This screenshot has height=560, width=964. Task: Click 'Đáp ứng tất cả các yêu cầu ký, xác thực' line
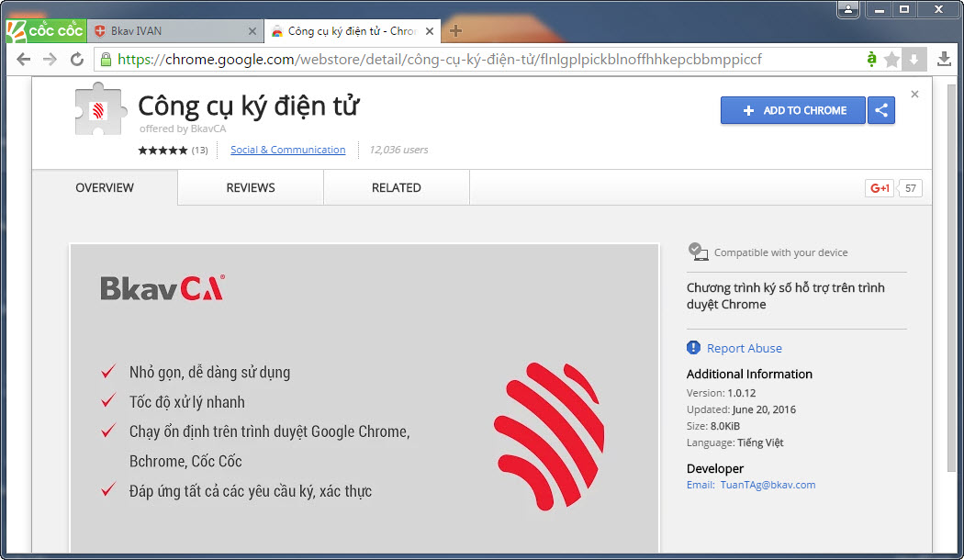[x=251, y=490]
